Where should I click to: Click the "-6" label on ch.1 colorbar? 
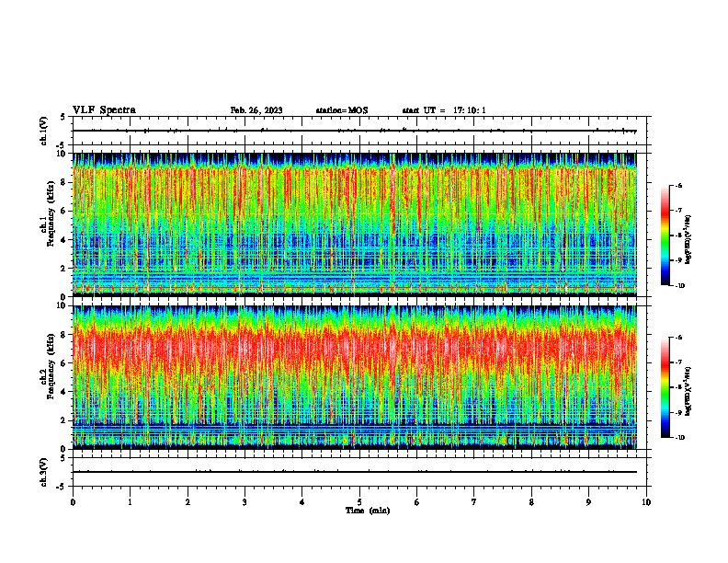[678, 185]
